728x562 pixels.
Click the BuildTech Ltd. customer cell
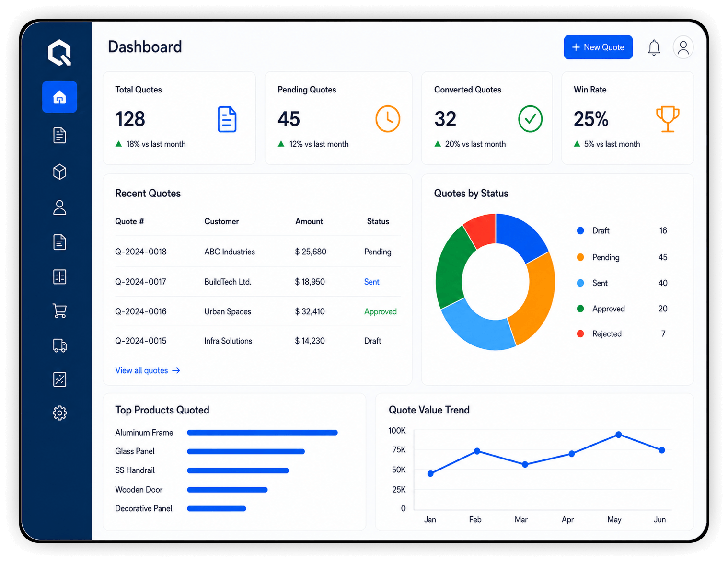coord(228,282)
